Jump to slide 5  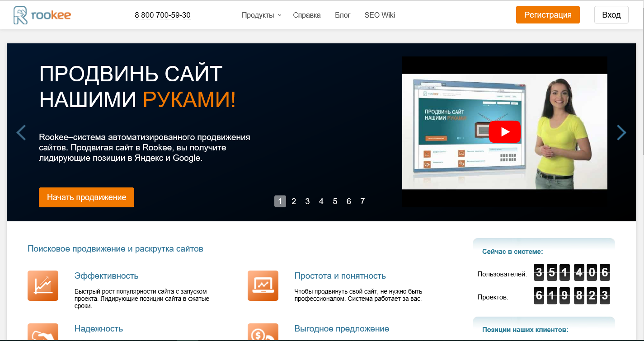point(335,201)
